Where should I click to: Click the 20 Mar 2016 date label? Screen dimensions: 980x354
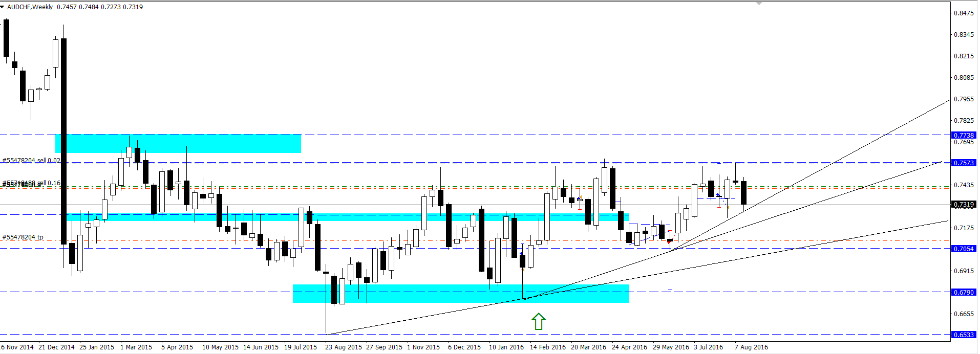pyautogui.click(x=589, y=347)
